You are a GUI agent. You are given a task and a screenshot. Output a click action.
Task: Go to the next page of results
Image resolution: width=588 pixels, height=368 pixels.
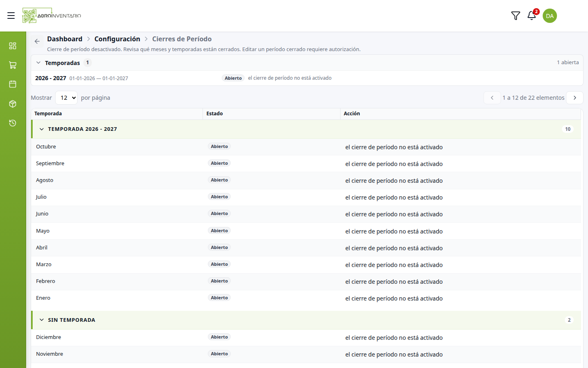(575, 98)
